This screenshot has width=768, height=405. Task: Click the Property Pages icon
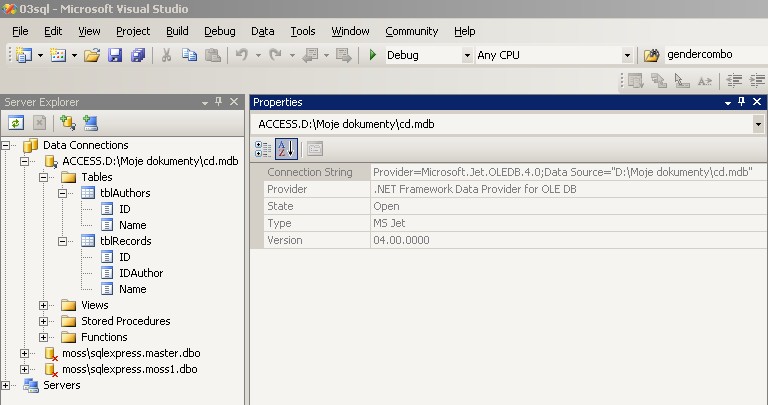[x=315, y=149]
